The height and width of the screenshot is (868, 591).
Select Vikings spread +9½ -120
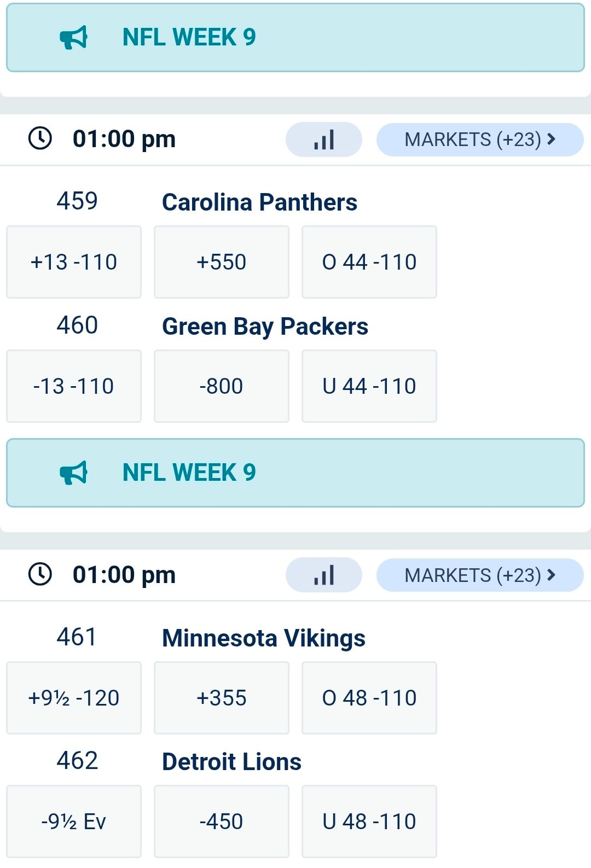point(74,698)
